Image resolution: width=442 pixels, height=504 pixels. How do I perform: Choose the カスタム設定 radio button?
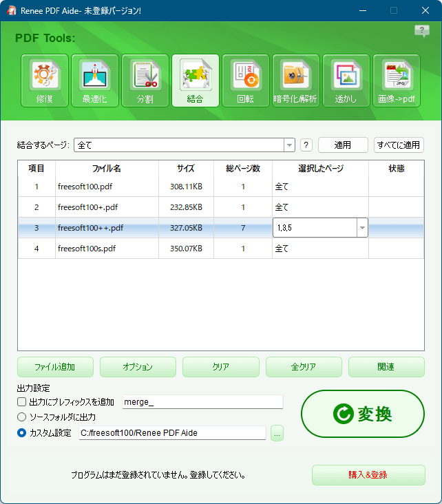click(22, 433)
